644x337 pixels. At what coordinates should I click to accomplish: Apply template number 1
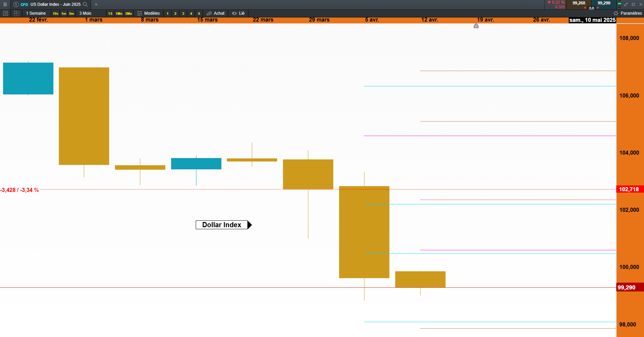[x=168, y=14]
